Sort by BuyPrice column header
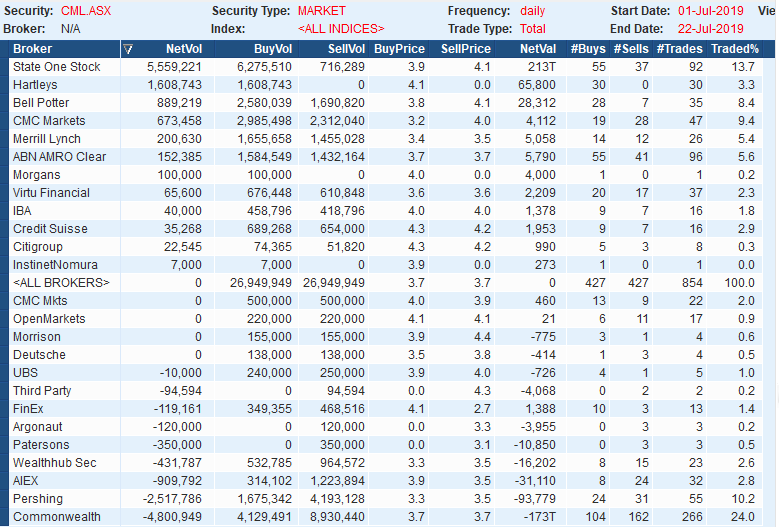 pos(399,49)
